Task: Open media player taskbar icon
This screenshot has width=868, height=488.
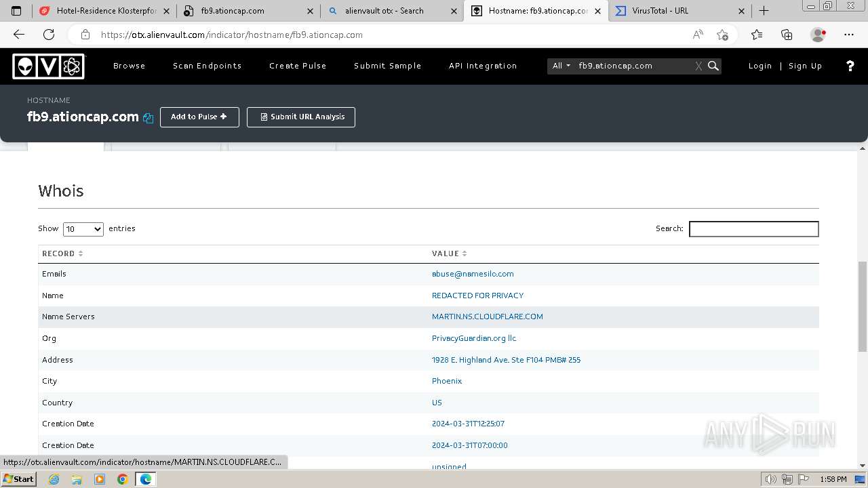Action: pyautogui.click(x=100, y=479)
